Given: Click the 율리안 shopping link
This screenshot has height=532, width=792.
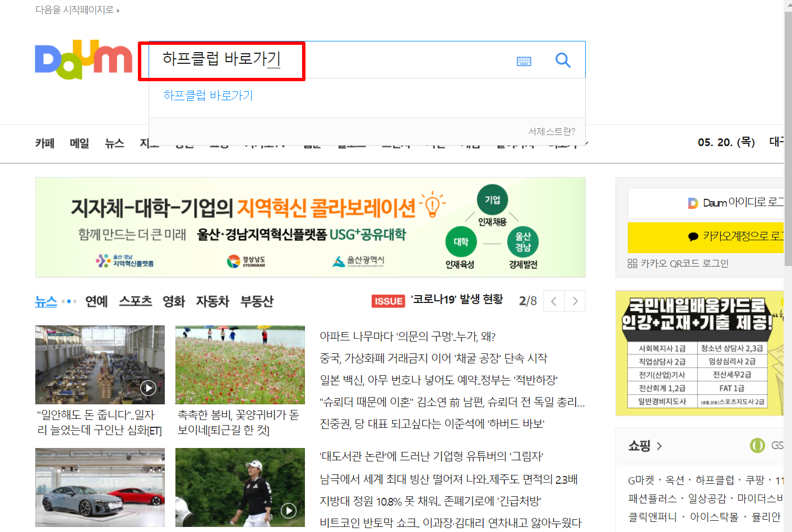Looking at the screenshot, I should (x=766, y=517).
